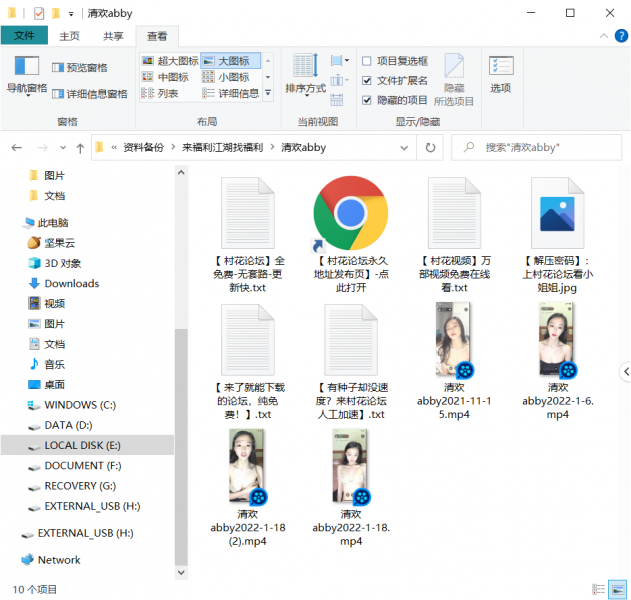Open Downloads folder in navigation pane
The image size is (631, 600).
point(71,283)
